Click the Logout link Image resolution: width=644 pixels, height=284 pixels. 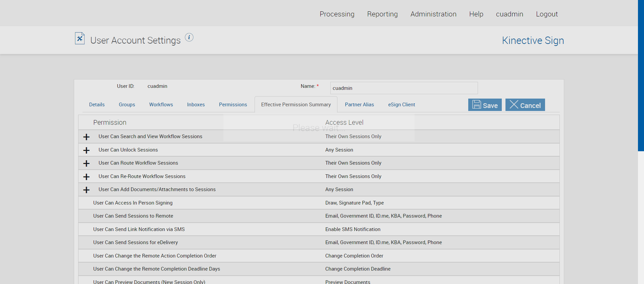pyautogui.click(x=547, y=14)
